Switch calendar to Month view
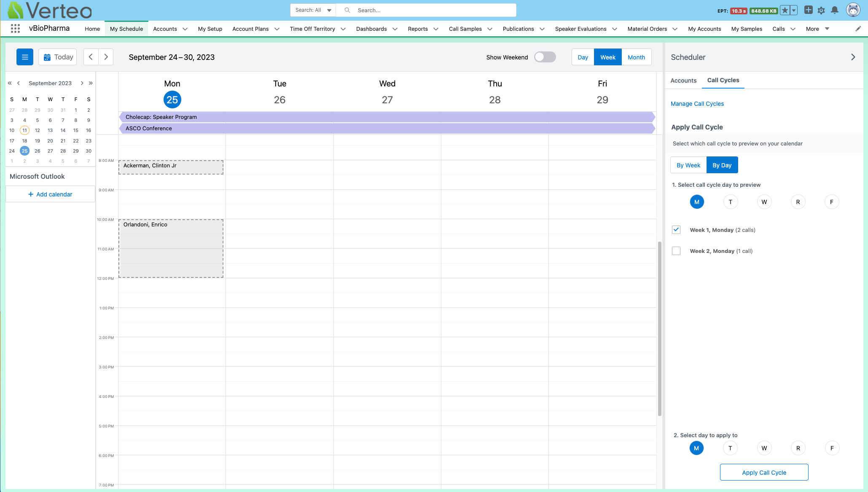 (636, 57)
